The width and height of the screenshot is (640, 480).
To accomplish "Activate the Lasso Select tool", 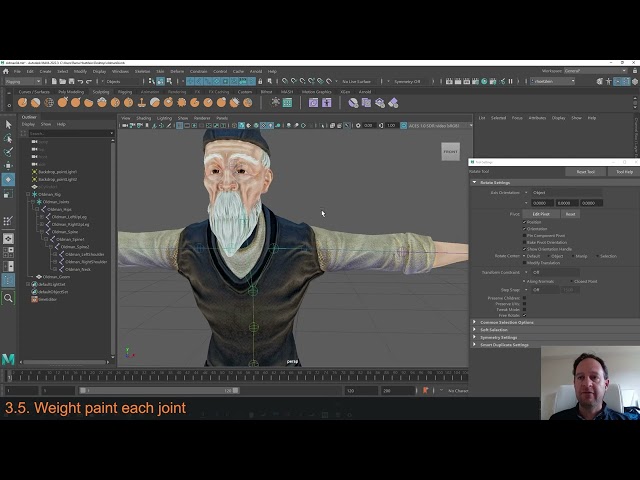I will pos(8,138).
